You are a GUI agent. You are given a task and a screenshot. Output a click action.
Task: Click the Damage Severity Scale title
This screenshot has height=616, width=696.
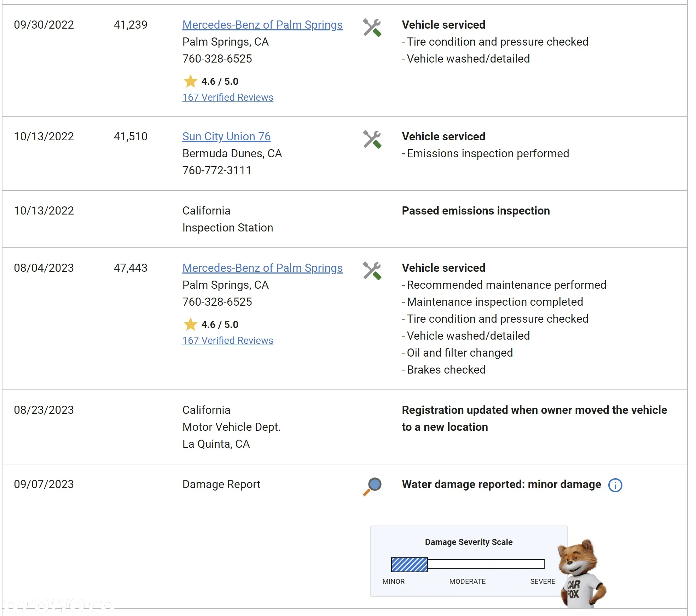[x=469, y=542]
